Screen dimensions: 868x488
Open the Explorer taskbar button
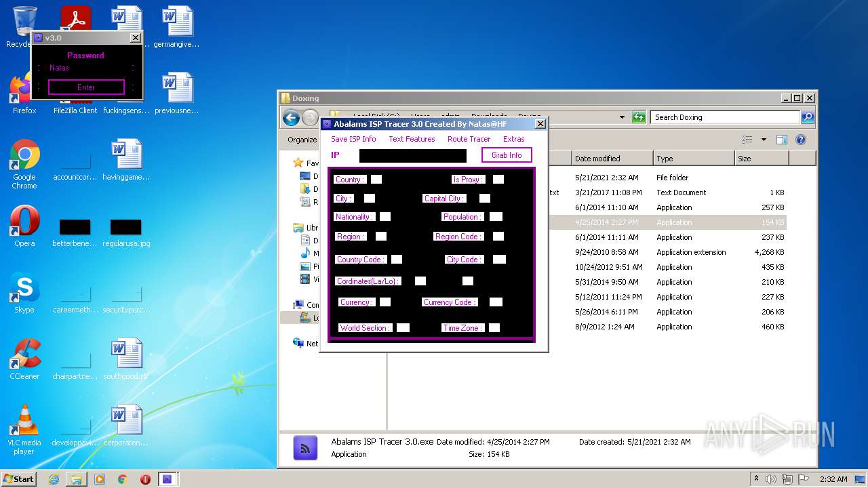point(77,479)
